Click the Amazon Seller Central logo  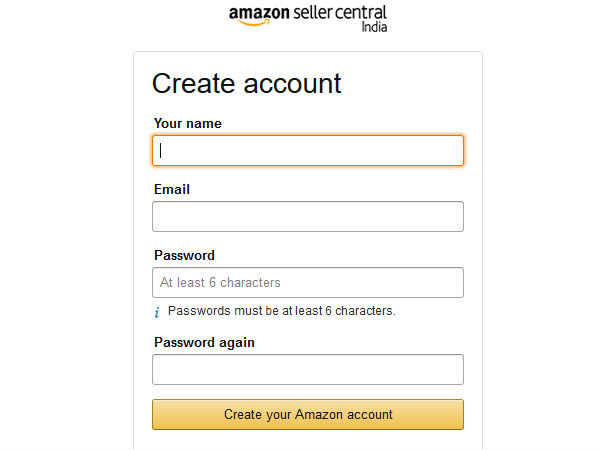tap(308, 15)
